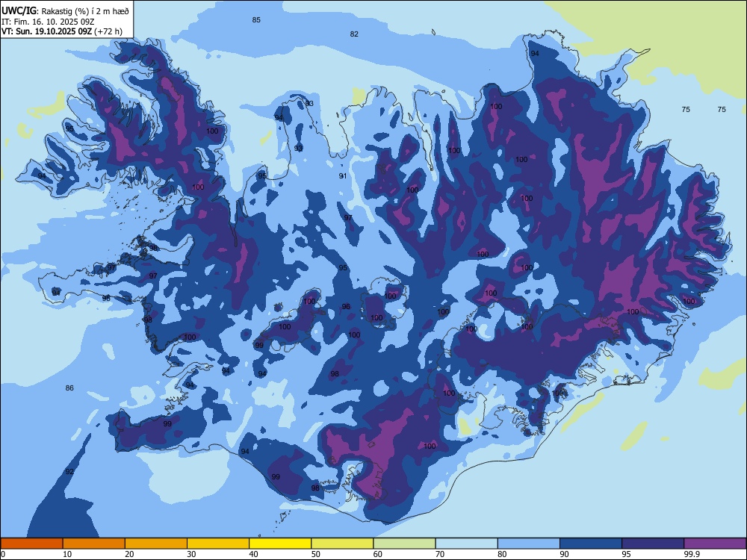Image resolution: width=747 pixels, height=560 pixels.
Task: Click the "IT: Fim. 16. 10. 2025 09Z" line
Action: 48,22
